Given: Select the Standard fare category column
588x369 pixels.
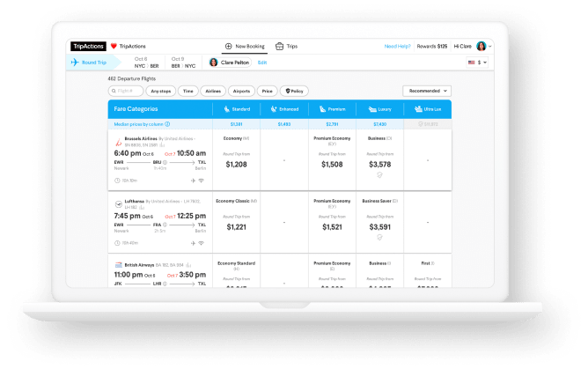Looking at the screenshot, I should [236, 109].
